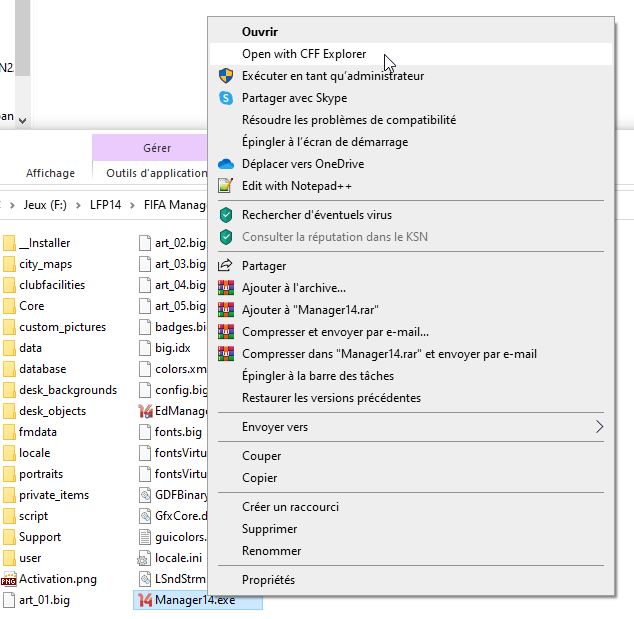
Task: Expand breadcrumb chevron after LFP14
Action: click(132, 205)
